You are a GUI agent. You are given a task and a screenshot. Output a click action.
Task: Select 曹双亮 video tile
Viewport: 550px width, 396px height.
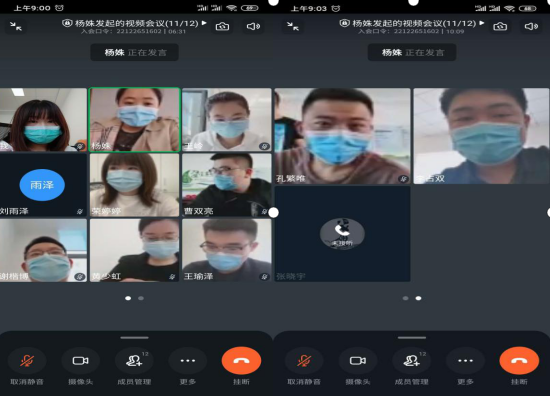227,185
